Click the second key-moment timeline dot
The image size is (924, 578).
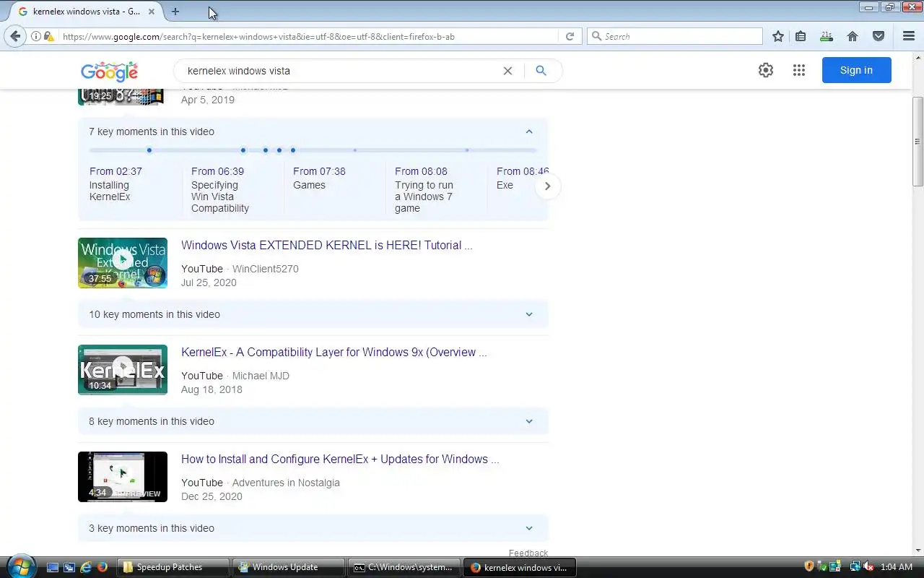click(x=243, y=150)
